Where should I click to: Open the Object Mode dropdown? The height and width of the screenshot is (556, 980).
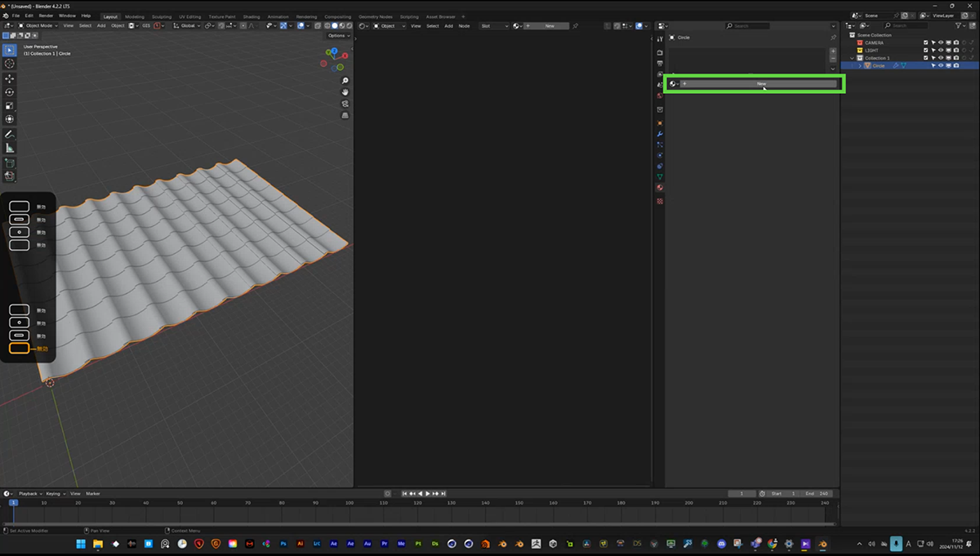pyautogui.click(x=37, y=25)
